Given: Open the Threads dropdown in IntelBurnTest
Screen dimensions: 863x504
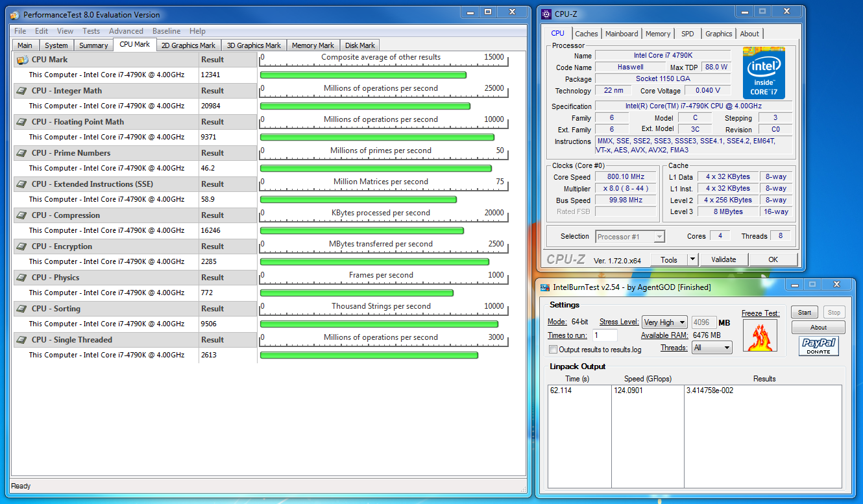Looking at the screenshot, I should tap(712, 348).
